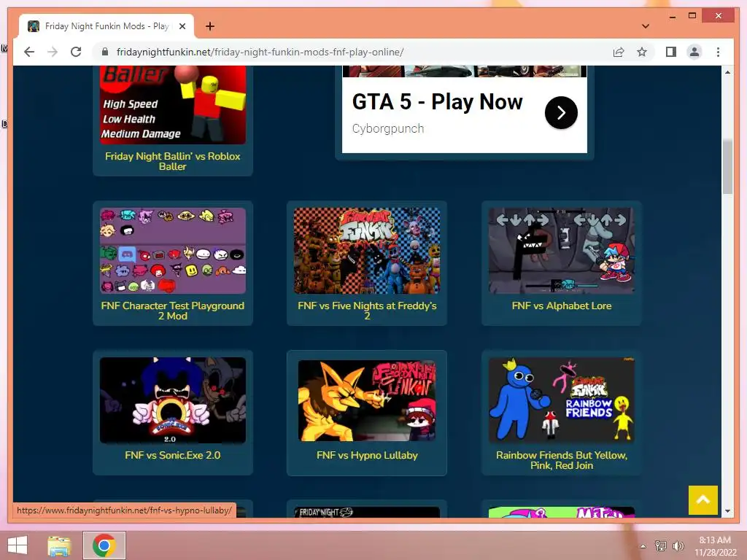
Task: Click the Character Test Playground thumbnail
Action: pyautogui.click(x=172, y=251)
